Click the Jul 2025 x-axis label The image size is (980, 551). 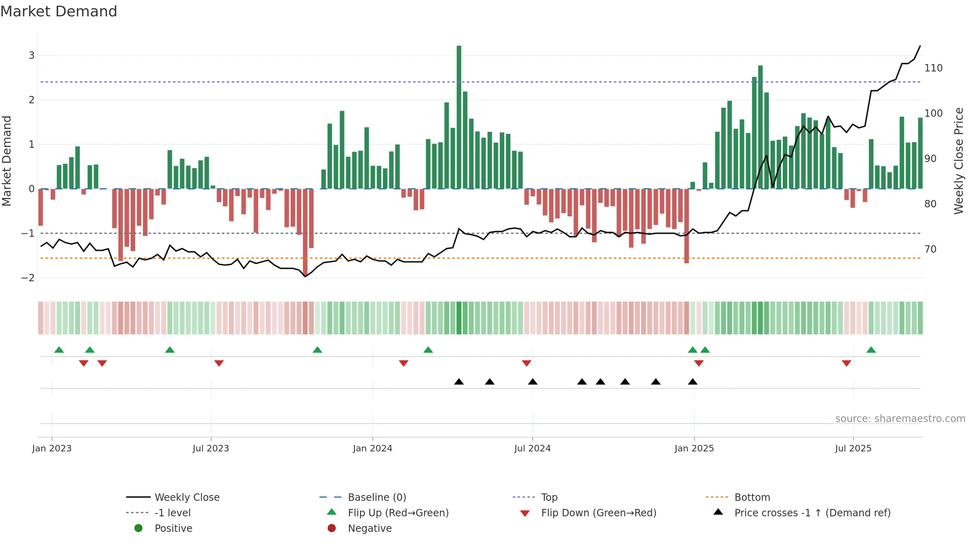pos(853,448)
